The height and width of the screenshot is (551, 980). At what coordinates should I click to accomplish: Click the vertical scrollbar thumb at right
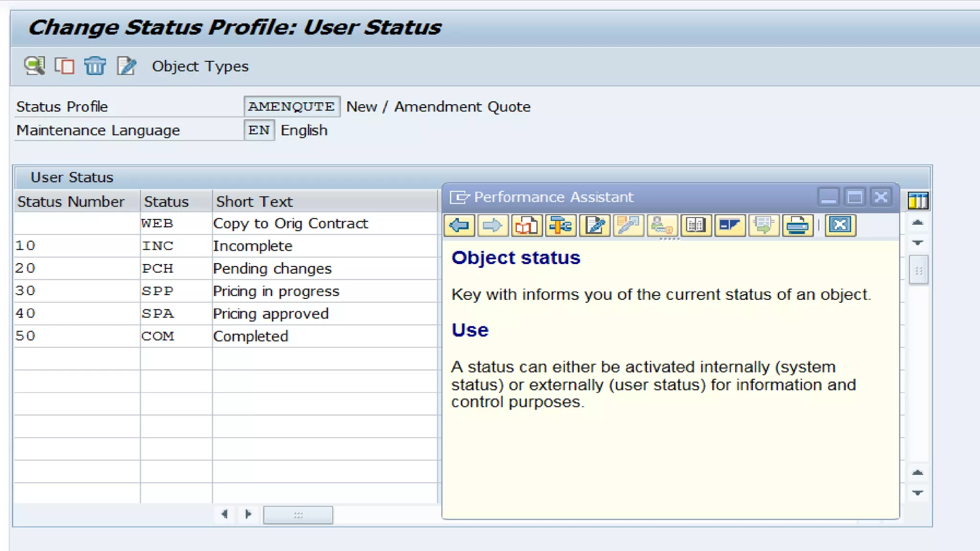coord(918,271)
